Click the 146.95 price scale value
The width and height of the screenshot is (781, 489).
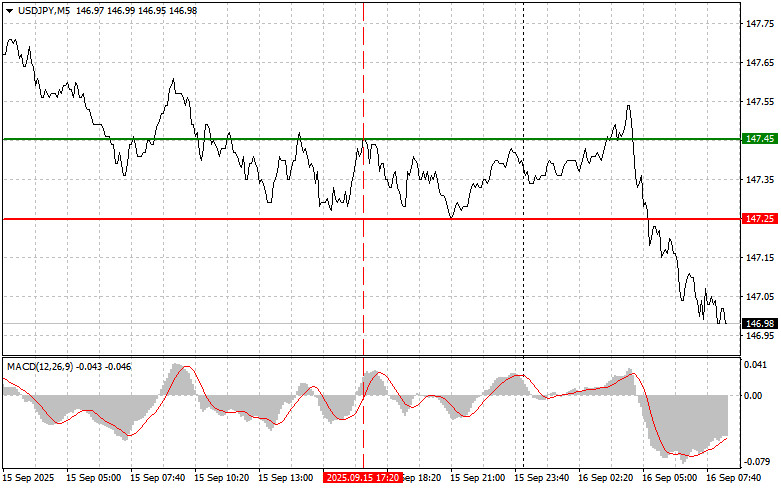pyautogui.click(x=760, y=336)
